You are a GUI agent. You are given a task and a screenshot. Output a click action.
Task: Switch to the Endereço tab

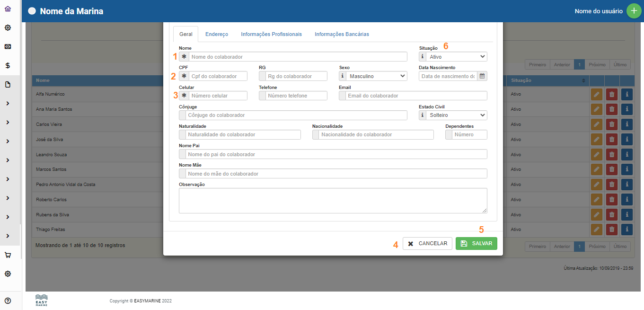pyautogui.click(x=217, y=34)
